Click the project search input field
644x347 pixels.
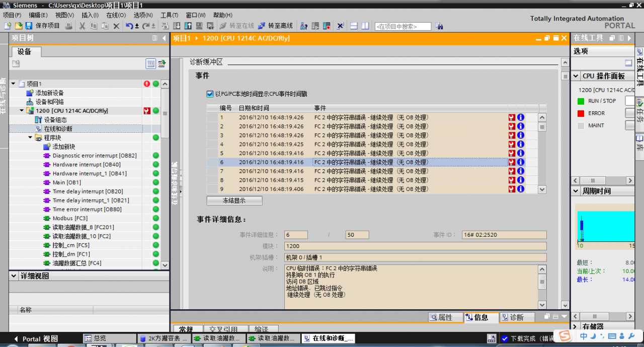[x=403, y=26]
